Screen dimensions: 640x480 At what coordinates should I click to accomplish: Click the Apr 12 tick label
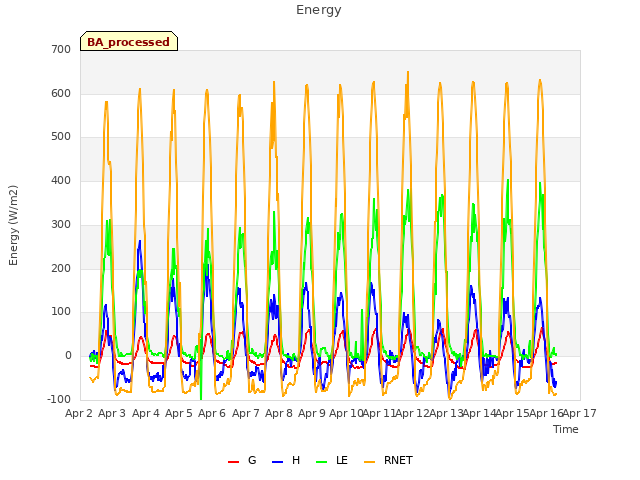(412, 413)
